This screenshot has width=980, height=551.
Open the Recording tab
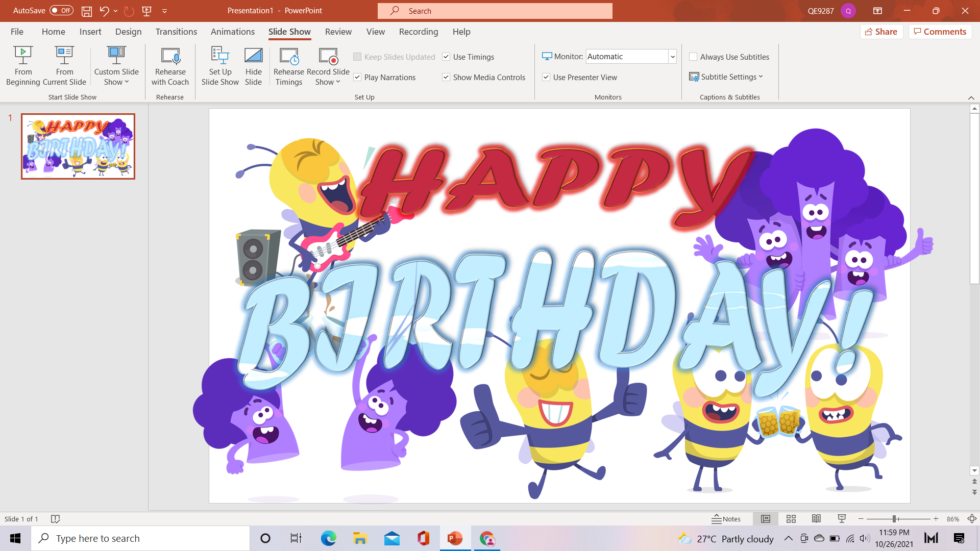[419, 32]
